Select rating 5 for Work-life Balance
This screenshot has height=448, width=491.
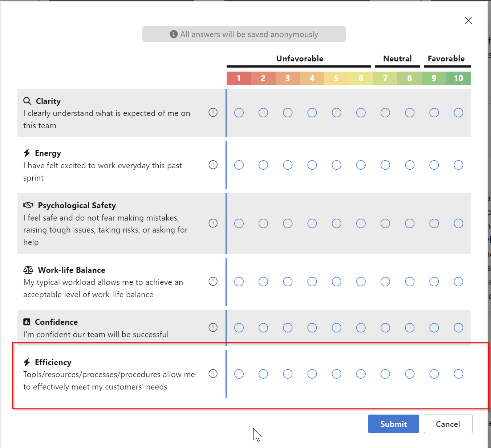point(337,281)
